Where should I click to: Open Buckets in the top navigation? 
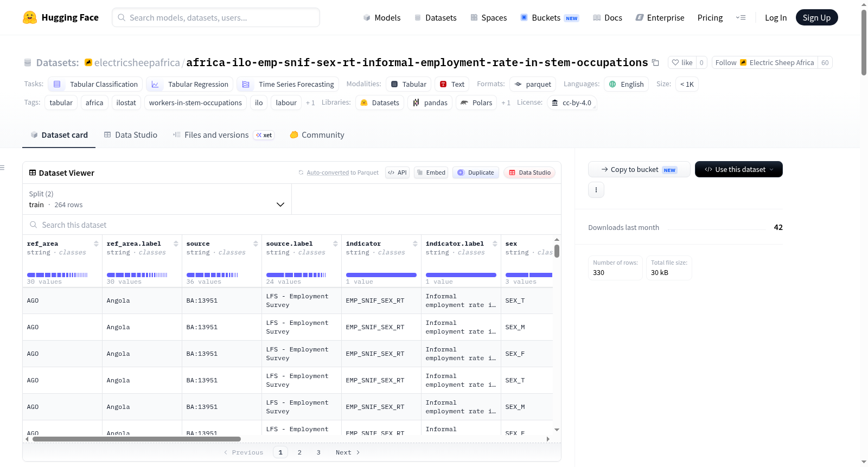coord(550,17)
